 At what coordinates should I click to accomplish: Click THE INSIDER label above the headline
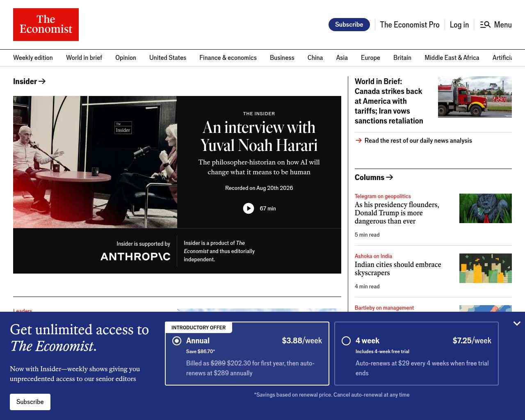(259, 114)
